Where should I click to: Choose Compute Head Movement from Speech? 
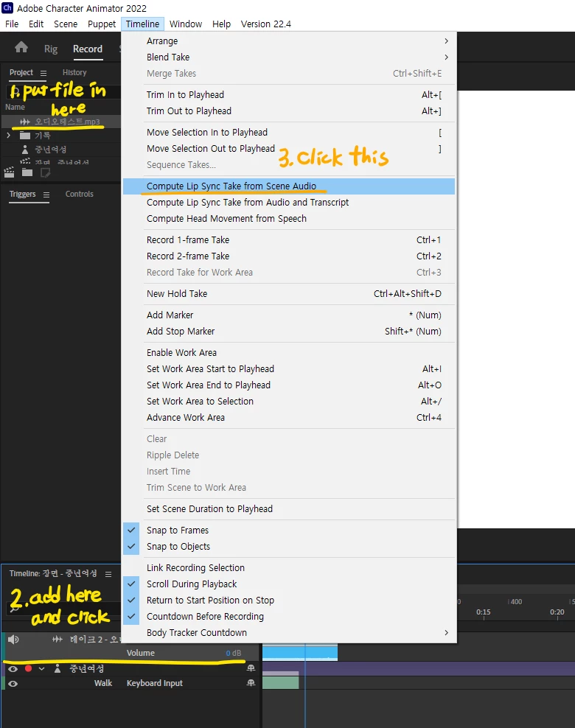[x=289, y=219]
